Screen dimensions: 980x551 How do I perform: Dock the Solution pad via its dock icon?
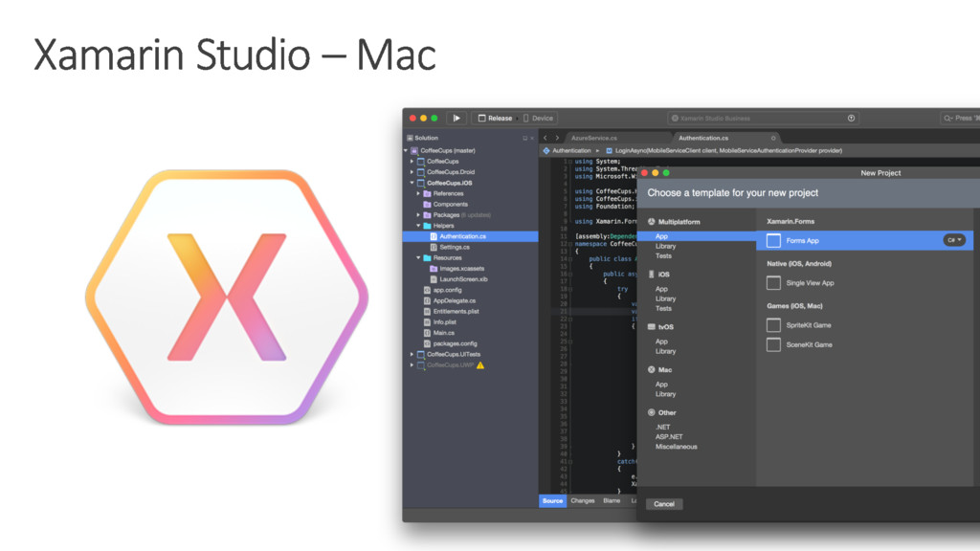(524, 138)
